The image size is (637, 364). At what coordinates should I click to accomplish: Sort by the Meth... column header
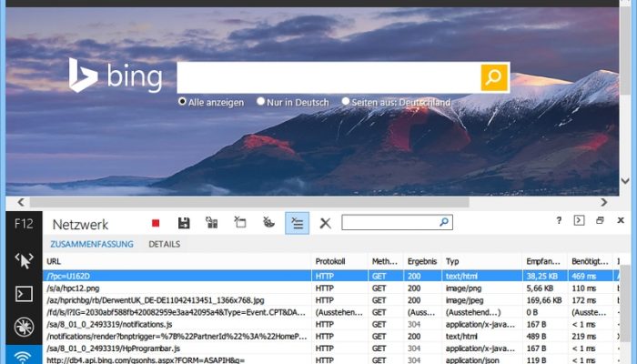(x=384, y=262)
